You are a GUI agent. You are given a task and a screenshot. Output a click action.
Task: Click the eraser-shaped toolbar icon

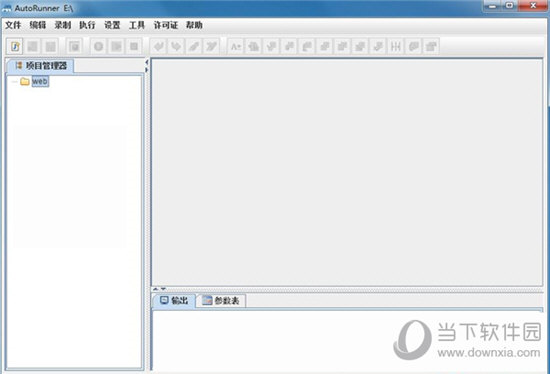click(194, 46)
